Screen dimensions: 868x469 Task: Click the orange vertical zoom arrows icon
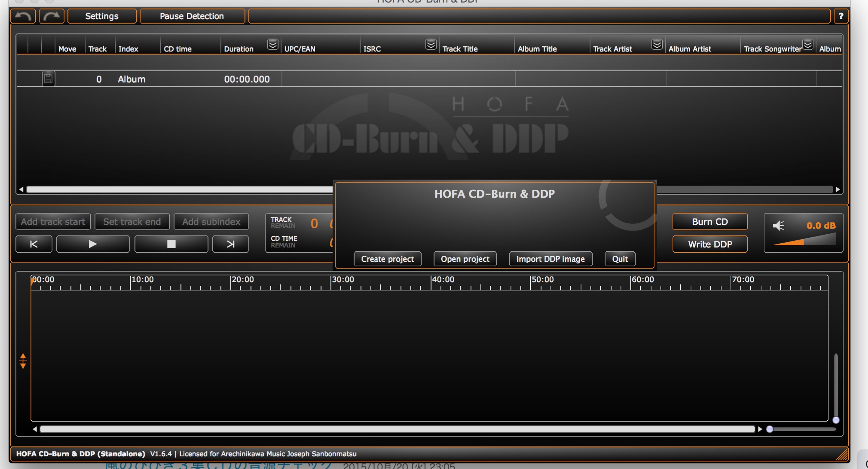(x=23, y=361)
